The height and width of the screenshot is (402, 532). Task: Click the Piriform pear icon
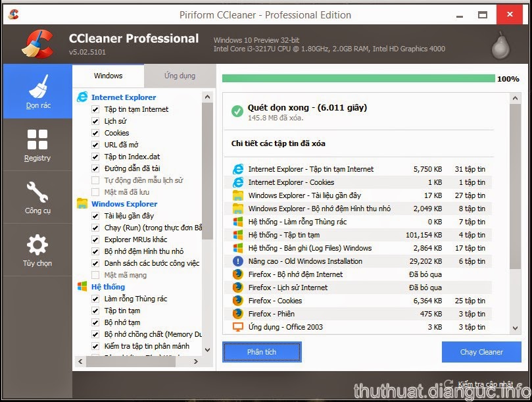coord(501,45)
